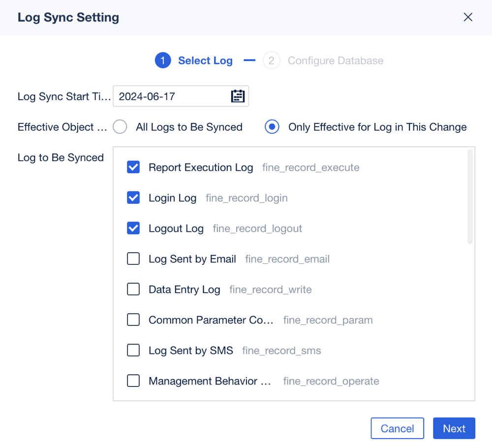Enable the Data Entry Log option

[x=133, y=289]
